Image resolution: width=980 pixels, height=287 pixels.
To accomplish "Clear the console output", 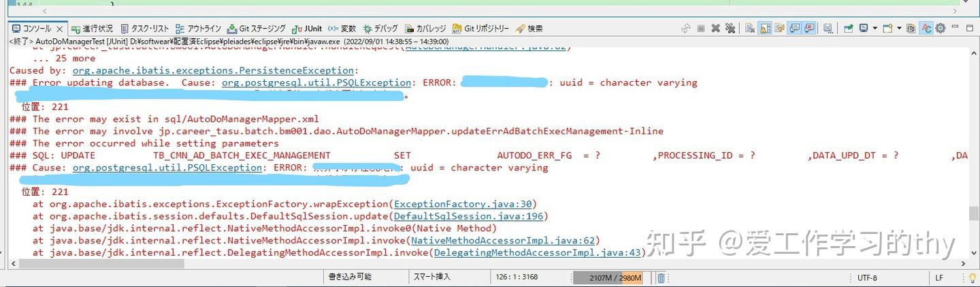I will (749, 29).
